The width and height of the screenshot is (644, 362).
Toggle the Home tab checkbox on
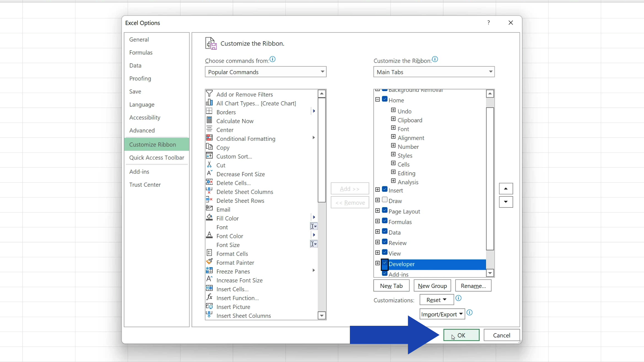pyautogui.click(x=384, y=100)
